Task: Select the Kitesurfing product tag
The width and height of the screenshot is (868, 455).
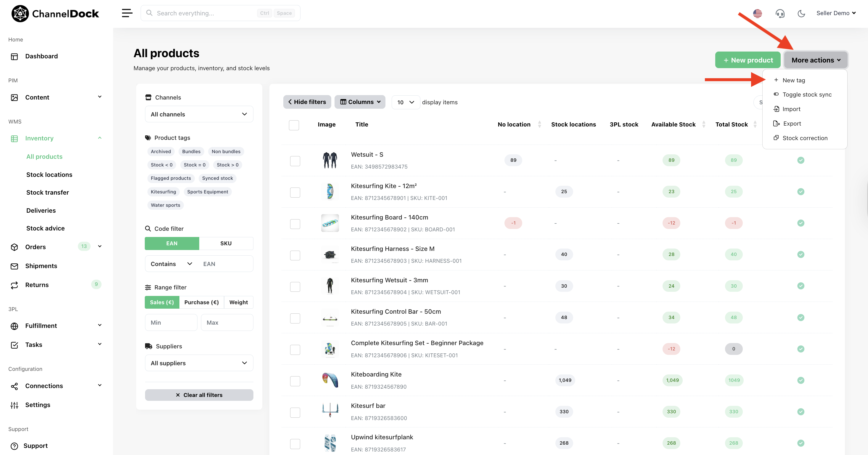Action: 163,192
